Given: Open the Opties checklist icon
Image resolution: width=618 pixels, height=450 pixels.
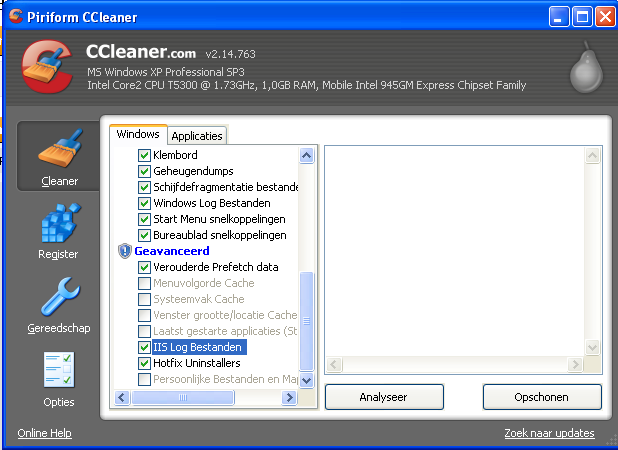Looking at the screenshot, I should [59, 370].
